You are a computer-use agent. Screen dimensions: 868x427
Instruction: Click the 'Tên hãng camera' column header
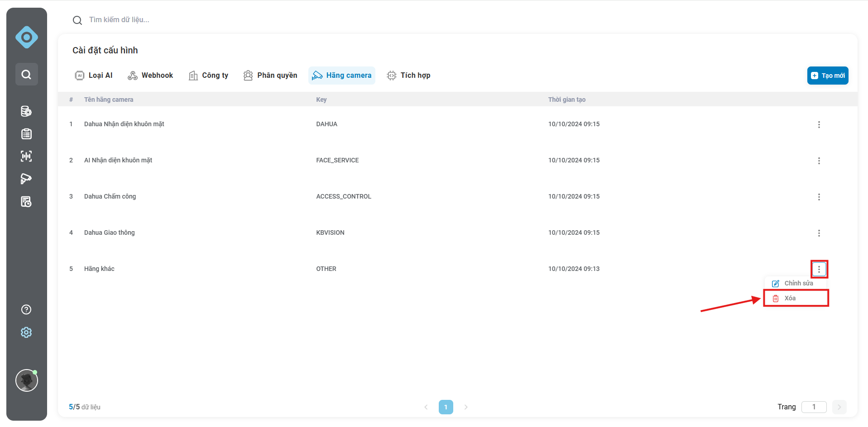109,100
